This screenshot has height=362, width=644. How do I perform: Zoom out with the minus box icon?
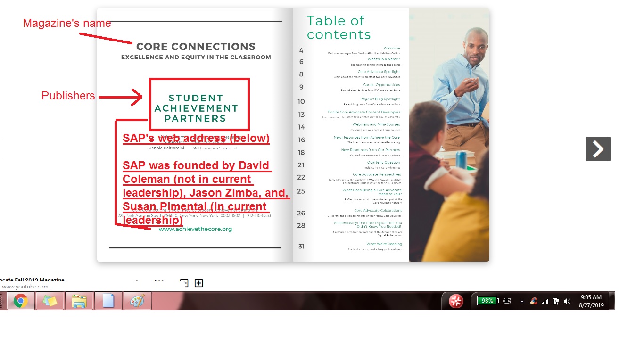184,283
